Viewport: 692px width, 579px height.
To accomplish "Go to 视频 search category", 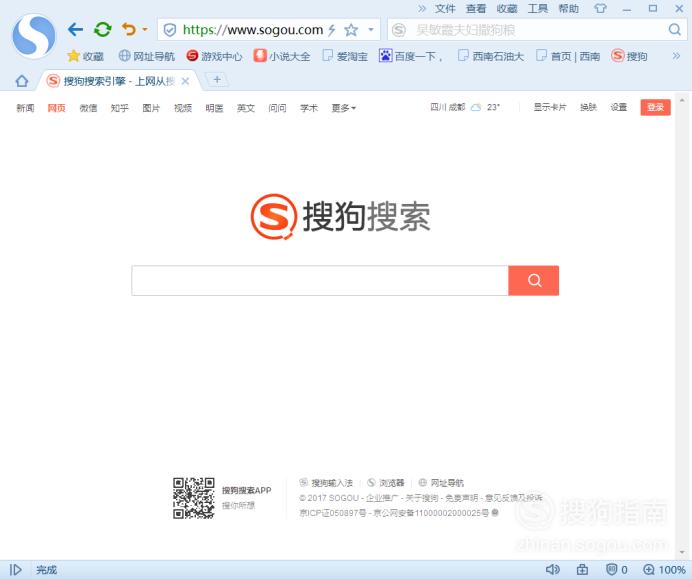I will [x=183, y=108].
